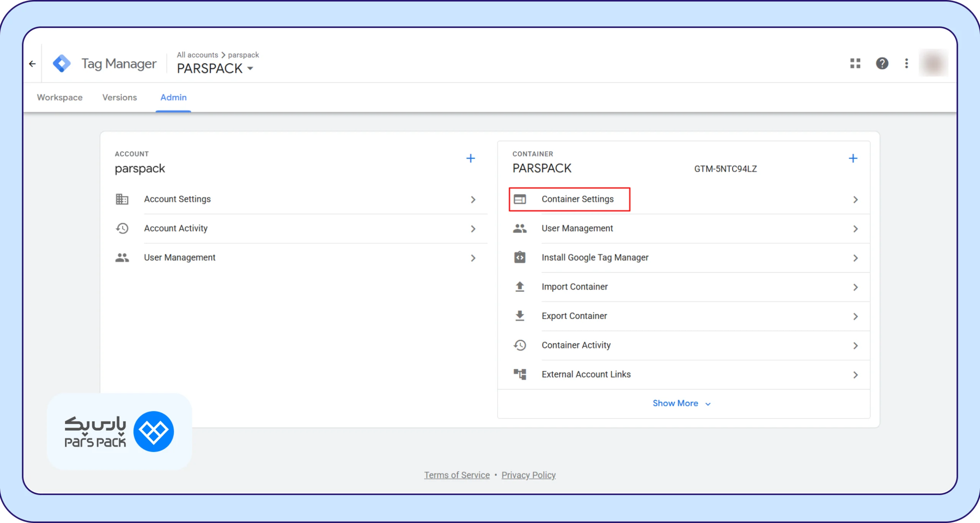Expand Export Container with its chevron
Image resolution: width=980 pixels, height=523 pixels.
(856, 316)
